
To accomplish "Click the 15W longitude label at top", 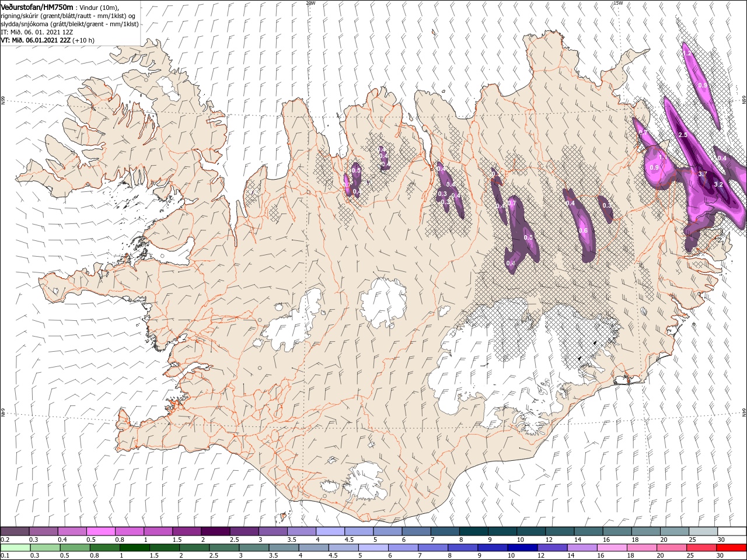I will tap(617, 3).
